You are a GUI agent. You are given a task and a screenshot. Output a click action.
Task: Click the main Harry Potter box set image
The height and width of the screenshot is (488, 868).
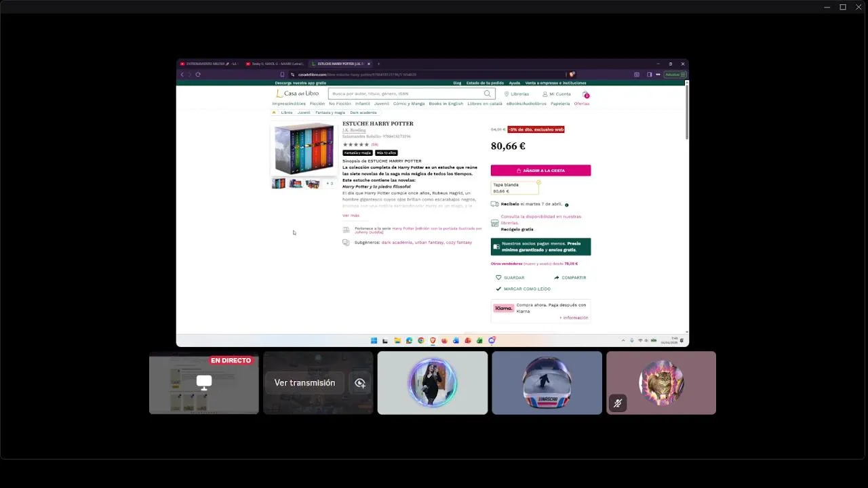pyautogui.click(x=304, y=148)
